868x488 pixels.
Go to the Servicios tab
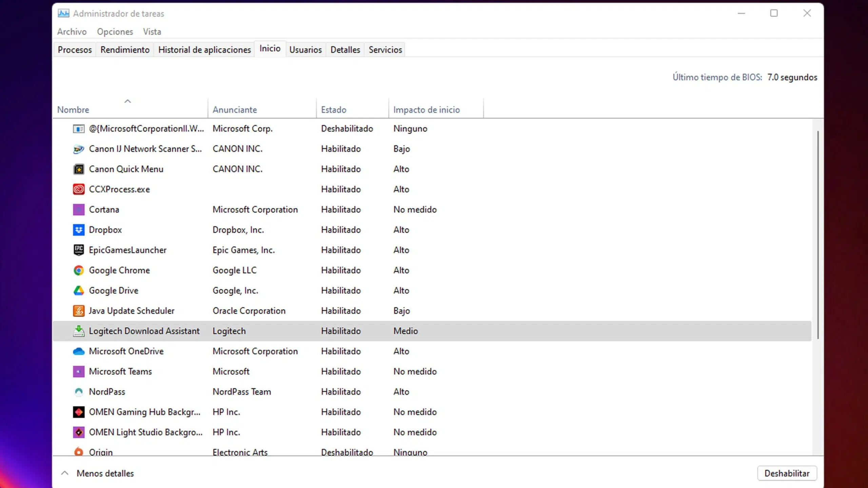[x=385, y=49]
